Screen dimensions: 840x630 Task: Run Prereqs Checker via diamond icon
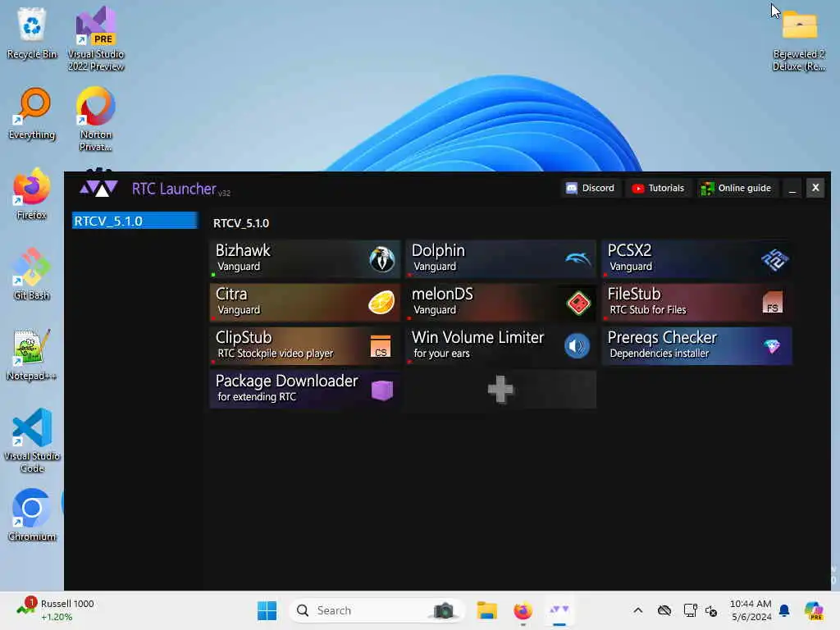tap(772, 347)
